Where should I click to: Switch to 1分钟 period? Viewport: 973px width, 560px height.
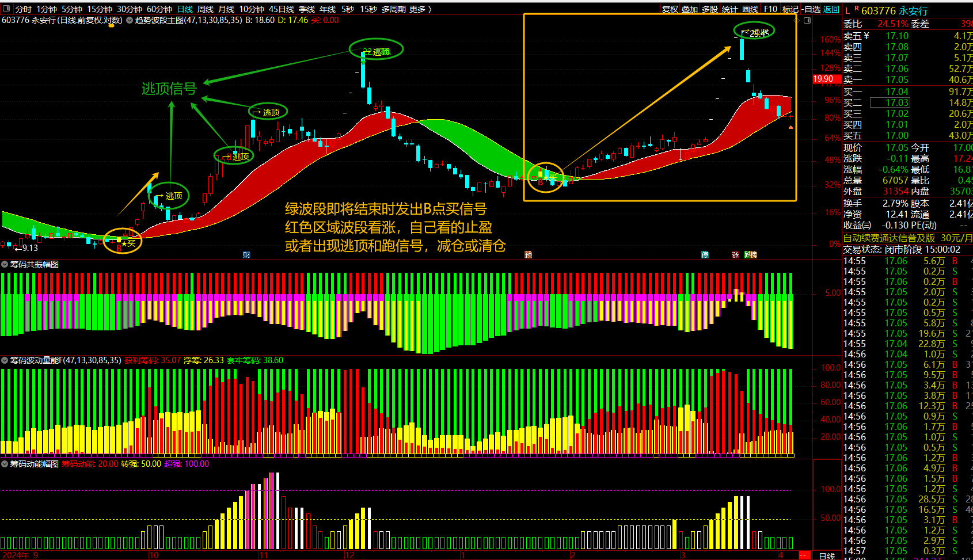click(x=47, y=9)
